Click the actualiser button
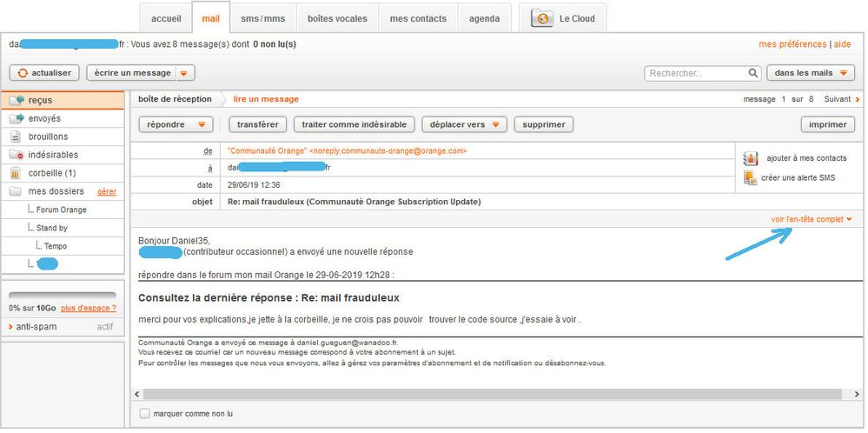The width and height of the screenshot is (868, 433). pos(44,73)
